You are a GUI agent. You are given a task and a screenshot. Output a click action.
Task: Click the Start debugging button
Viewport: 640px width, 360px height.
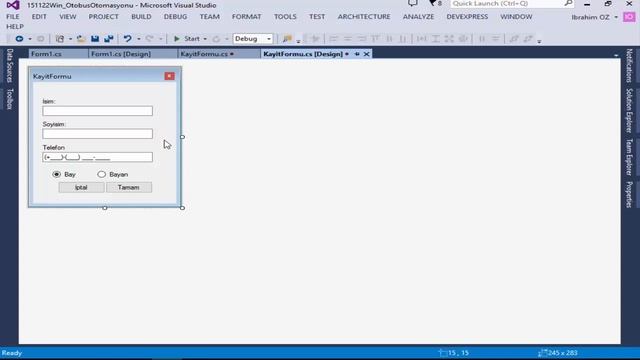click(187, 39)
